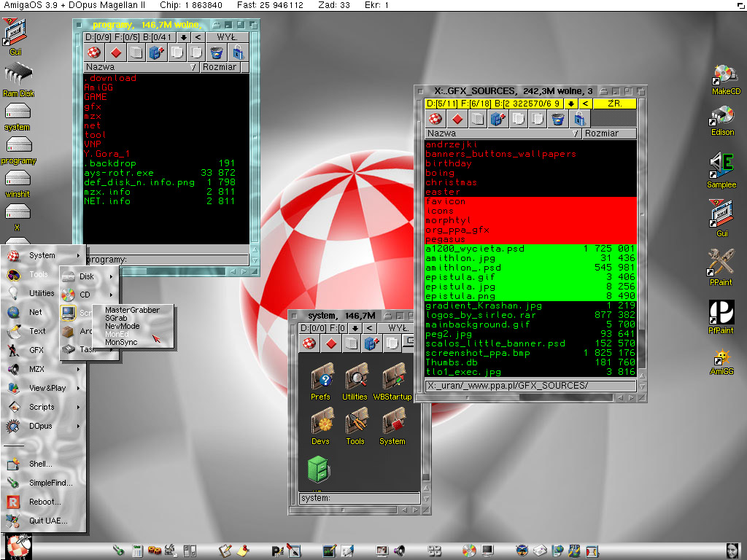Screen dimensions: 747x560
Task: Expand the Disk submenu
Action: tap(90, 276)
